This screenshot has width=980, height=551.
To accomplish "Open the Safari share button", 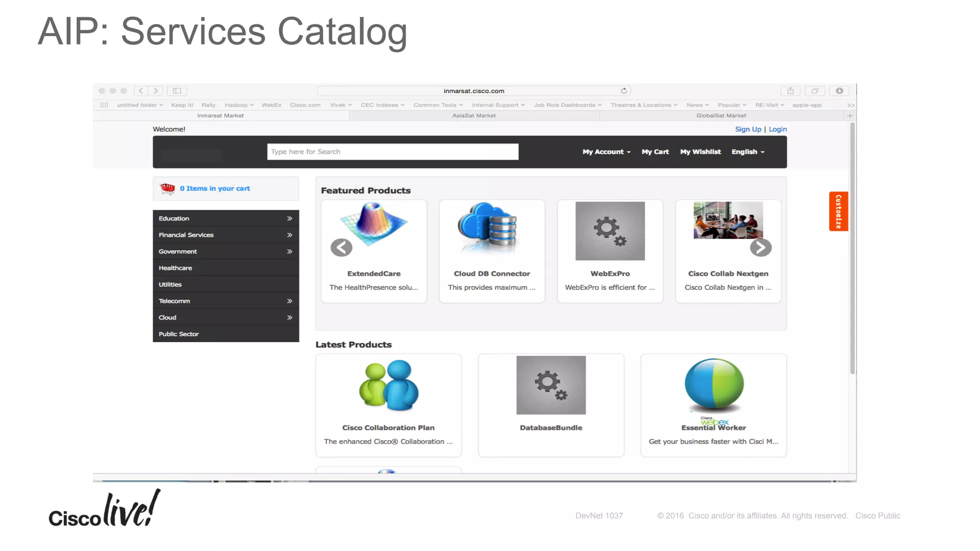I will coord(791,90).
